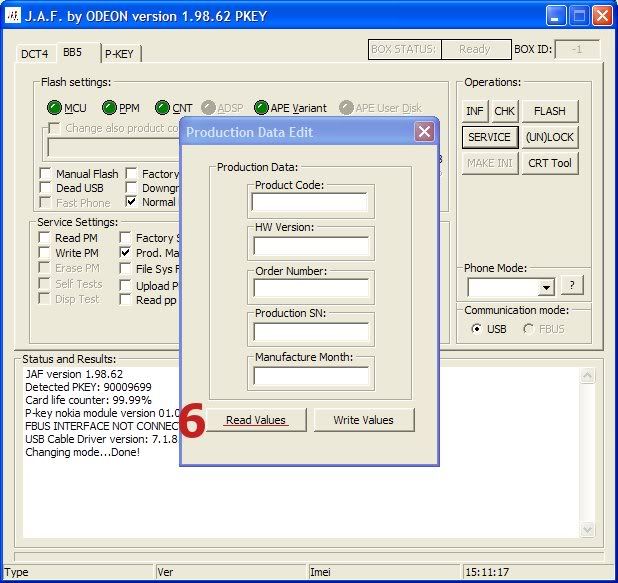The height and width of the screenshot is (583, 618).
Task: Click the 'Detected PKEY: 90009699' log line
Action: tap(88, 387)
